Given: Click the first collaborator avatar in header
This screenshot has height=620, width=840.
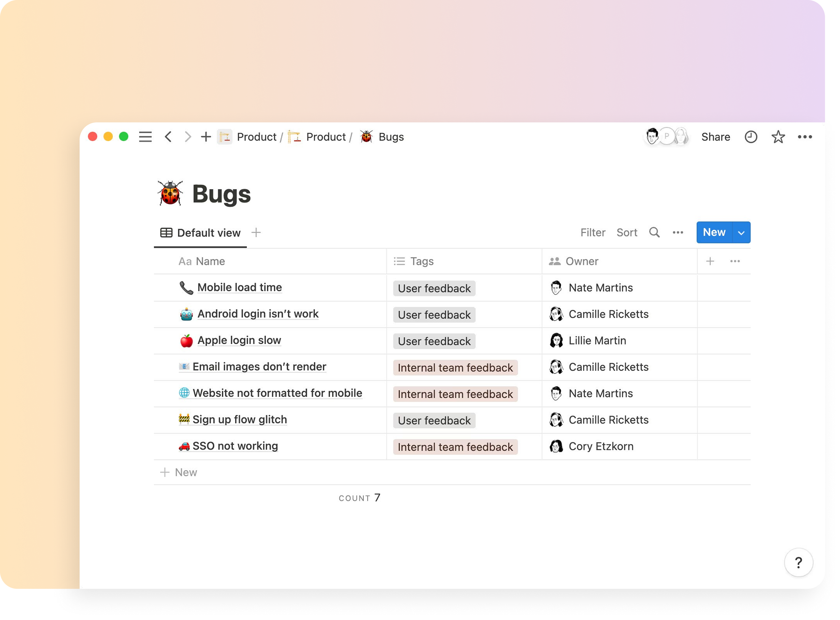Looking at the screenshot, I should 652,137.
